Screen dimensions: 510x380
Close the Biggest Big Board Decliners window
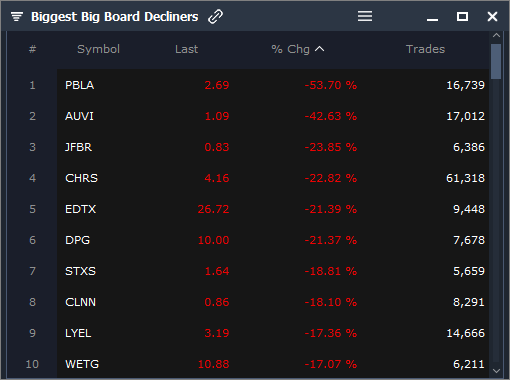tap(492, 16)
